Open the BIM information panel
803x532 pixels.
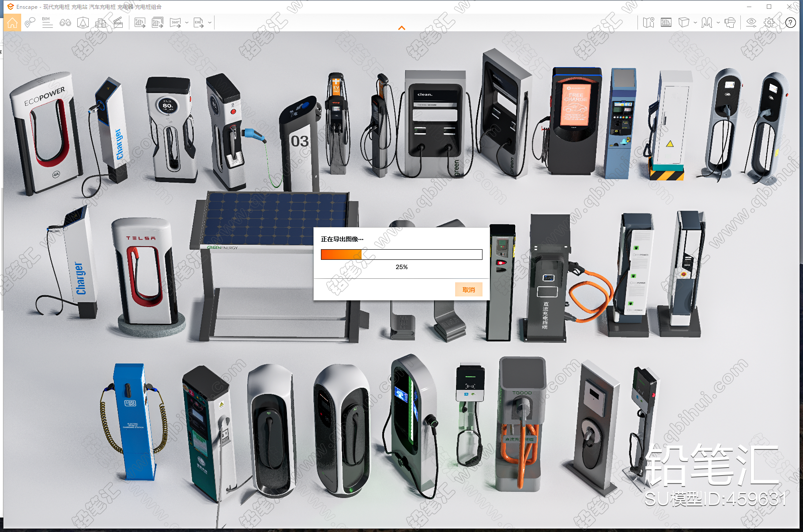tap(47, 23)
